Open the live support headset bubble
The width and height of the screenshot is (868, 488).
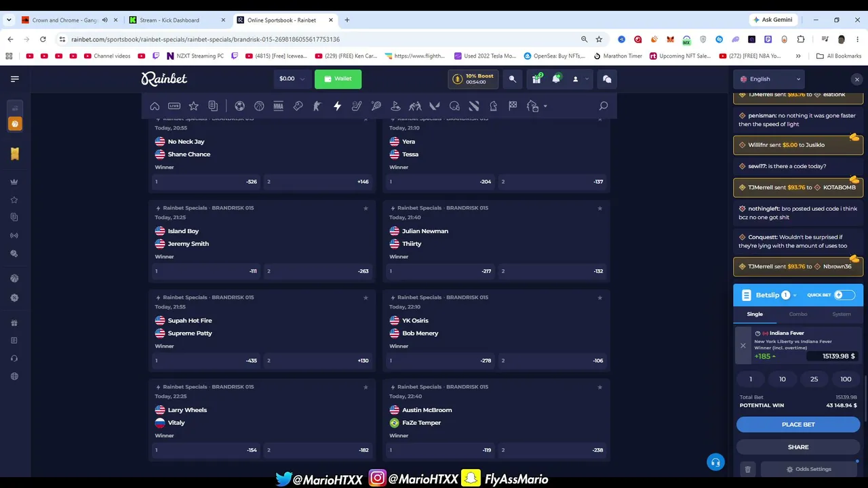(715, 462)
